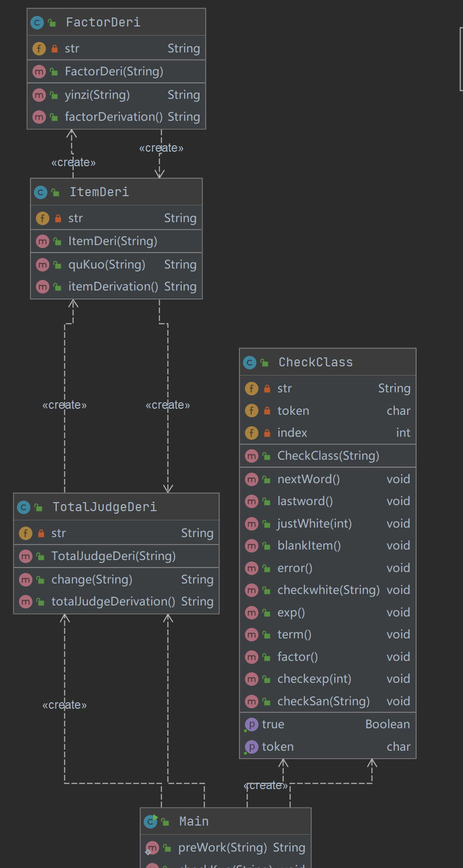Click the class icon beside CheckClass
The width and height of the screenshot is (463, 868).
point(249,362)
